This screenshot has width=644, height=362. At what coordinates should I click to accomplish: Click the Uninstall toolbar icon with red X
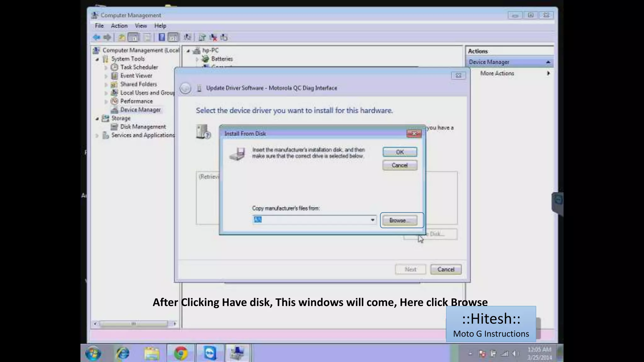(x=214, y=37)
